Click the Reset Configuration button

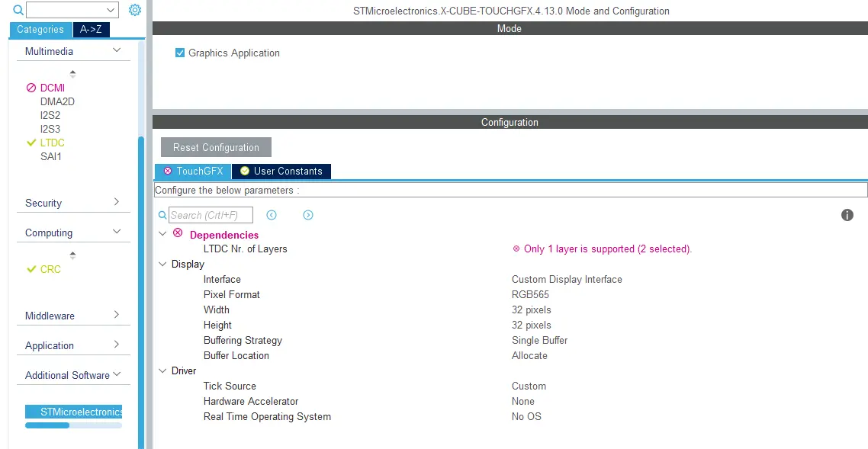(x=217, y=147)
